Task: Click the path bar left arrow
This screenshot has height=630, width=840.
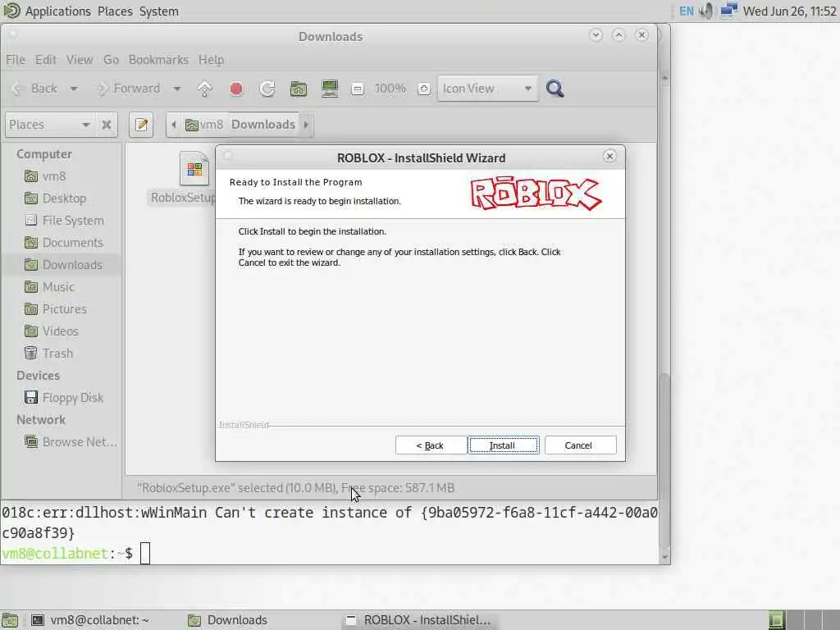Action: 174,125
